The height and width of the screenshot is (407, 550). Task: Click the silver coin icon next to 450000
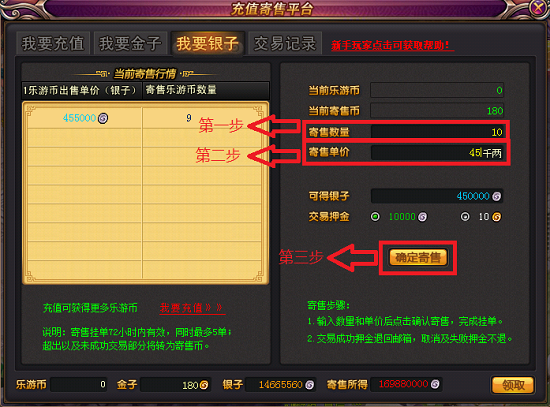(496, 196)
